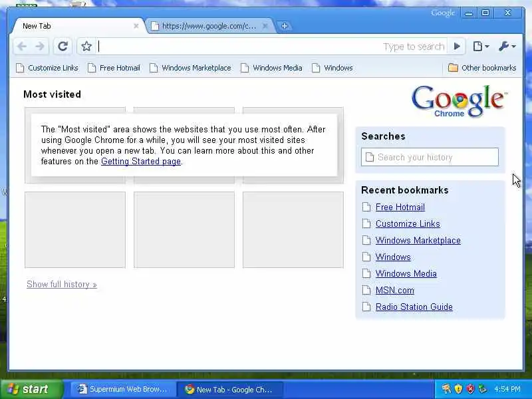
Task: Open a new tab with plus button
Action: tap(285, 26)
